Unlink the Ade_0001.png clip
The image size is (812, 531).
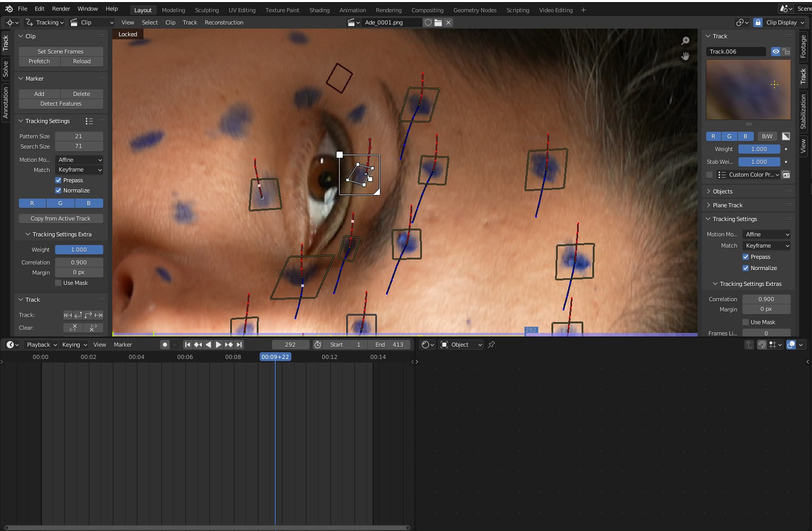448,22
